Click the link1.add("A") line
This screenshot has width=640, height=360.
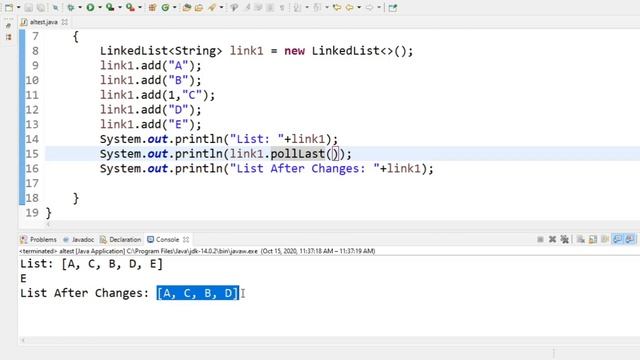click(x=151, y=66)
